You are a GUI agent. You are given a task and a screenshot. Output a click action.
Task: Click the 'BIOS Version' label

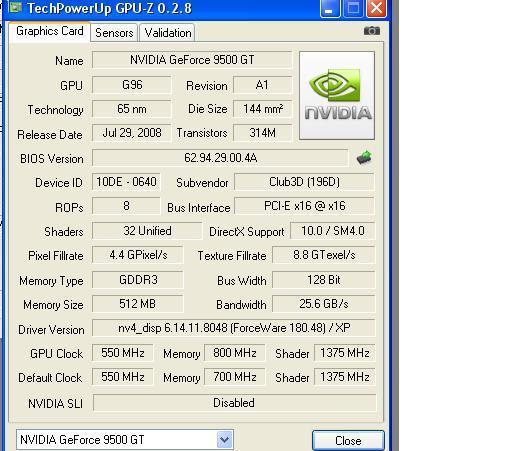[52, 159]
